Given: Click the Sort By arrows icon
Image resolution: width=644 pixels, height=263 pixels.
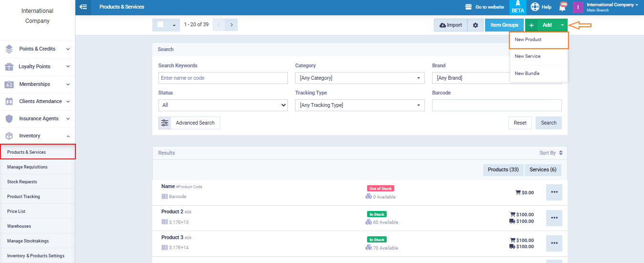Looking at the screenshot, I should [x=560, y=153].
